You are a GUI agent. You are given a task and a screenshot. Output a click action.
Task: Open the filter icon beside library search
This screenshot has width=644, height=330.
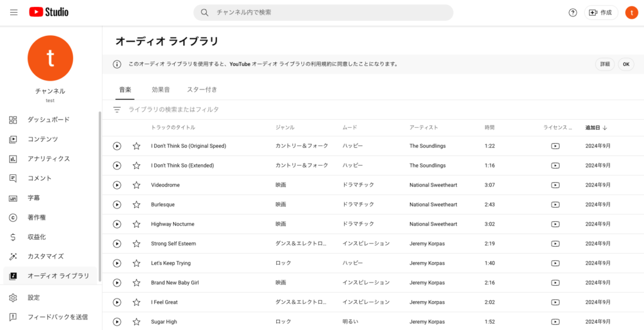click(x=117, y=110)
